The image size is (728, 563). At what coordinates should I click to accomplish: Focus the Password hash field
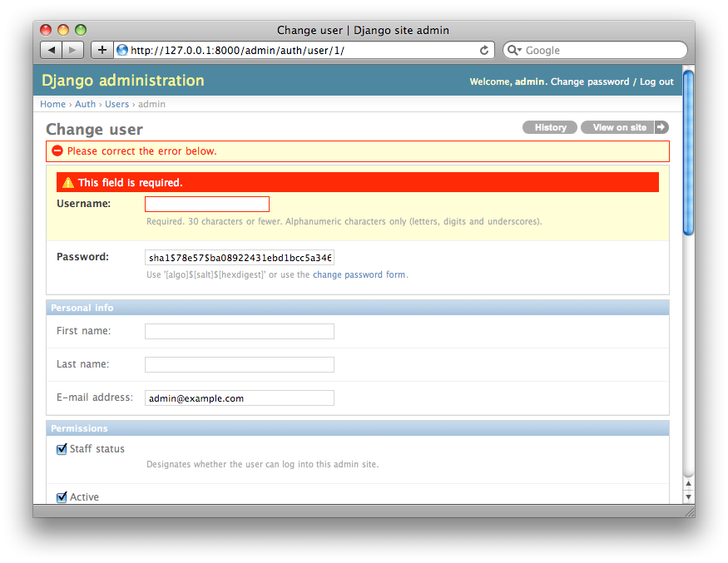point(240,258)
